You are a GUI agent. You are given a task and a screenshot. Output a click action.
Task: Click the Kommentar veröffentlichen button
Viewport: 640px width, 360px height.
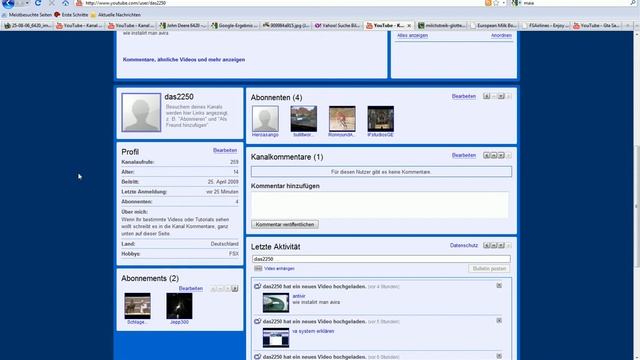click(x=285, y=224)
